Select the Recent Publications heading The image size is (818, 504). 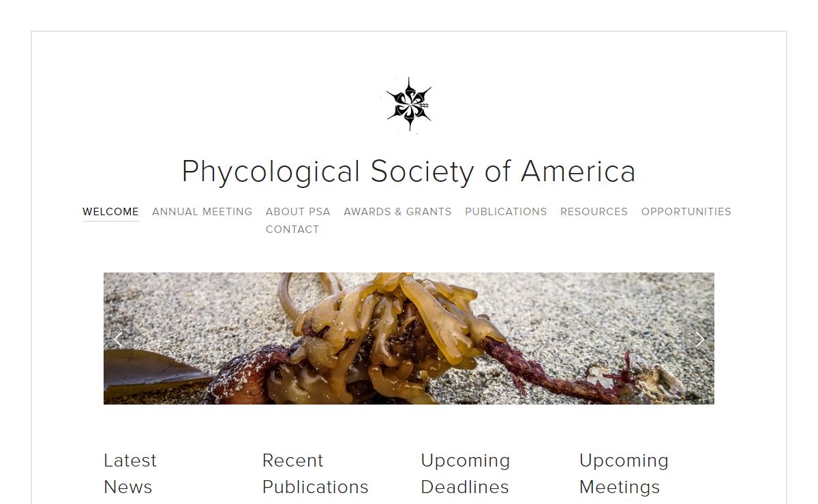[315, 473]
